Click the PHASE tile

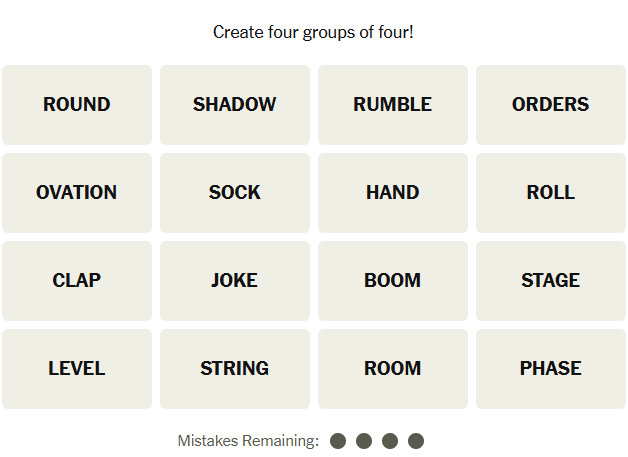click(551, 369)
